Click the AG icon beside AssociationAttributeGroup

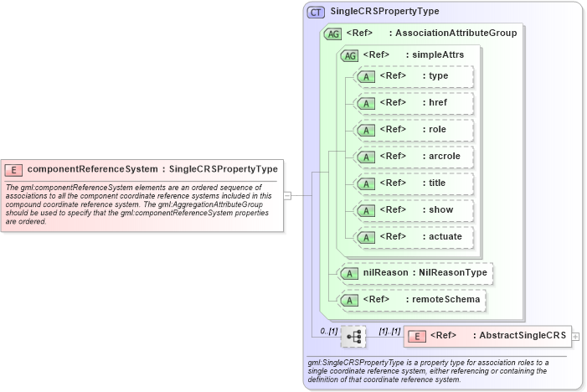coord(332,34)
